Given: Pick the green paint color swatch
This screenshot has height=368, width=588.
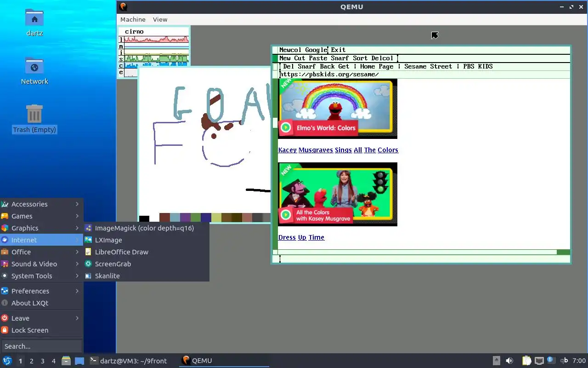Looking at the screenshot, I should (x=196, y=218).
